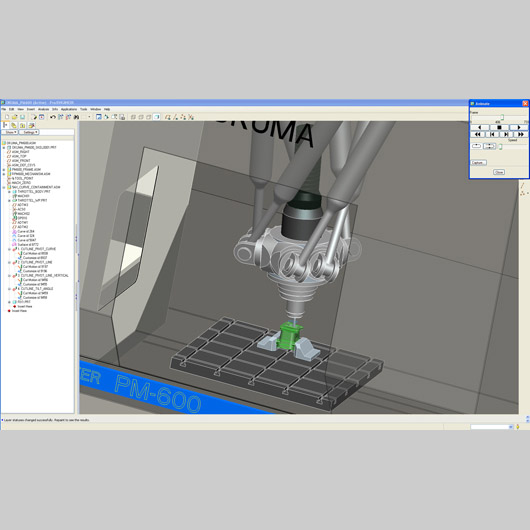This screenshot has width=530, height=530.
Task: Collapse the CUTLINE_TILT_ANGLE sequence
Action: (9, 289)
